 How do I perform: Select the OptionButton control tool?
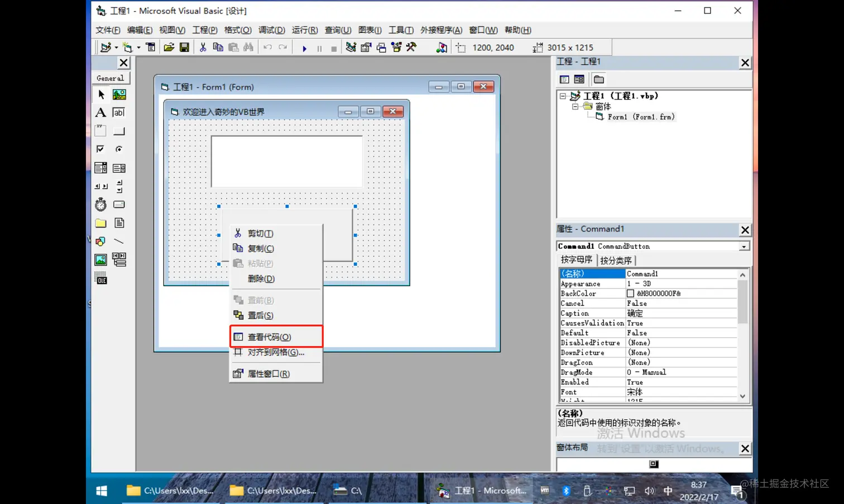click(119, 149)
